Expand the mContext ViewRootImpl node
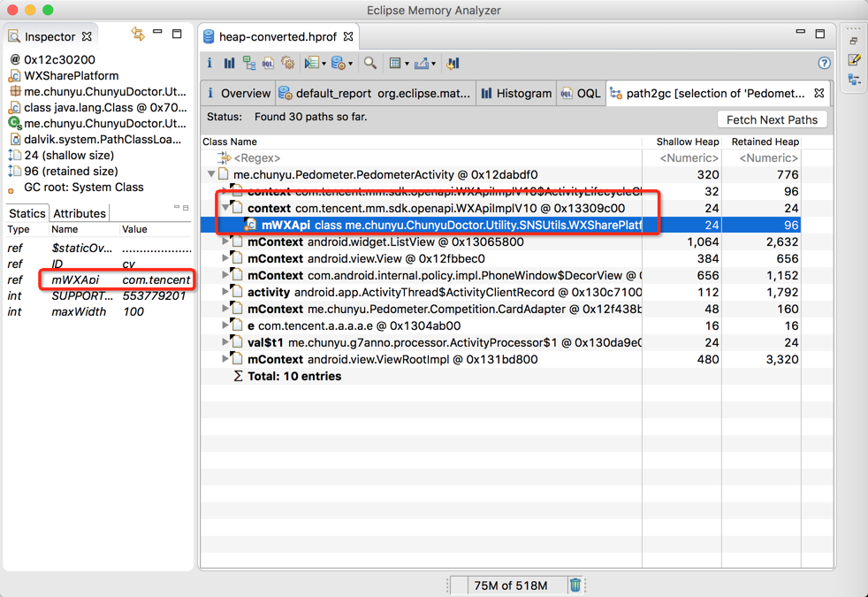 coord(225,359)
